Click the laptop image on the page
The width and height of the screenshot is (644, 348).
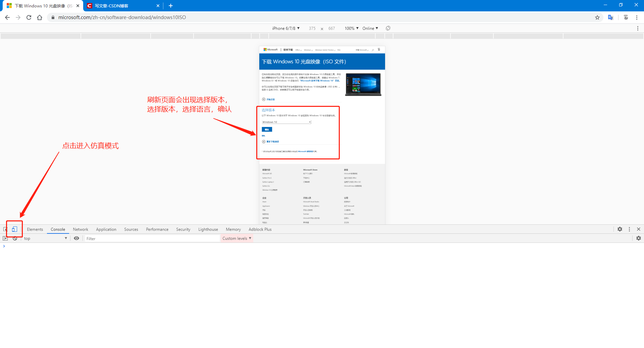(363, 84)
